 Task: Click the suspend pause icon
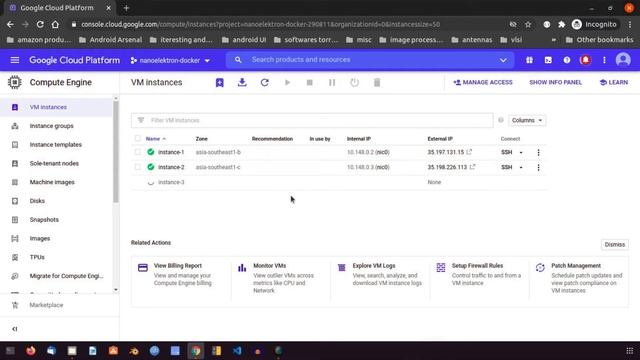pos(332,82)
